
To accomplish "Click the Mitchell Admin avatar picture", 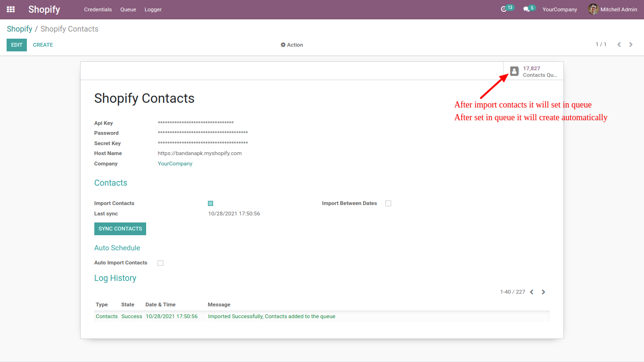I will tap(593, 9).
